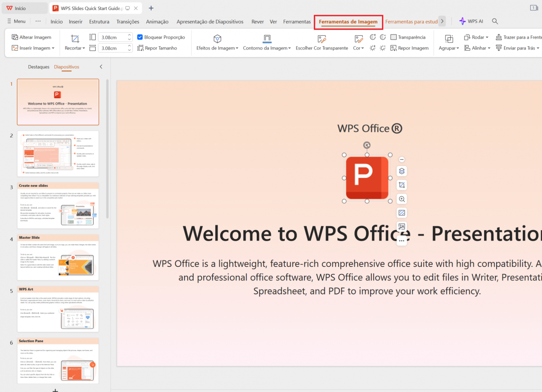The height and width of the screenshot is (392, 542).
Task: Increase image height with stepper arrow
Action: [129, 35]
